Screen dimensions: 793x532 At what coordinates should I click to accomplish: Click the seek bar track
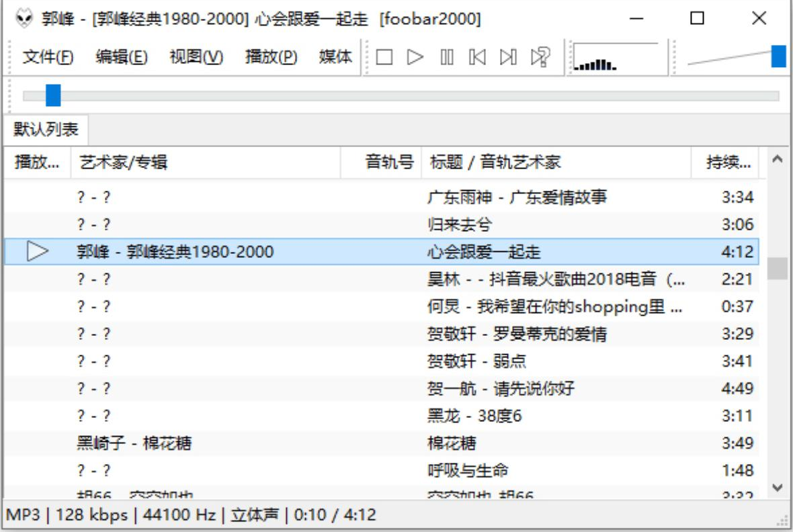point(401,95)
